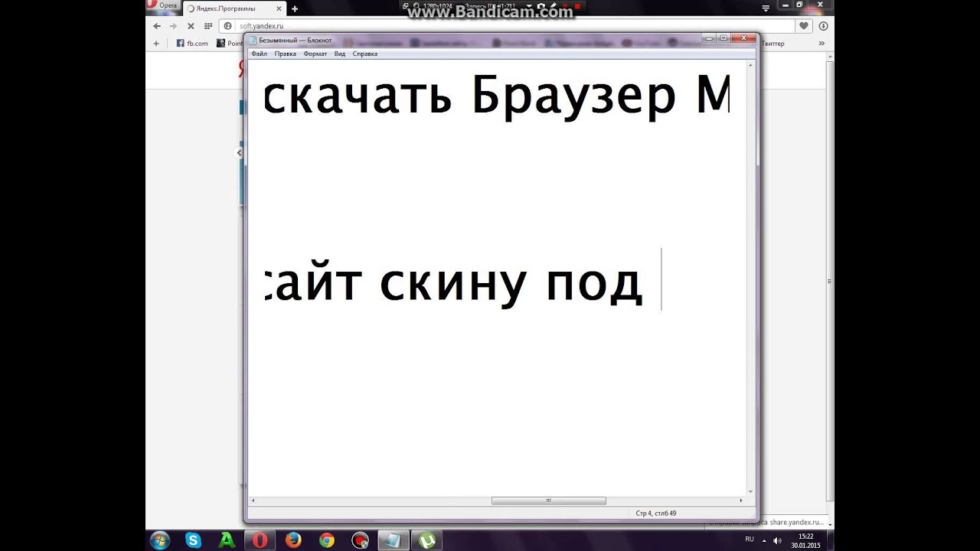The width and height of the screenshot is (980, 551).
Task: Stop loading the page in Opera
Action: 191,25
